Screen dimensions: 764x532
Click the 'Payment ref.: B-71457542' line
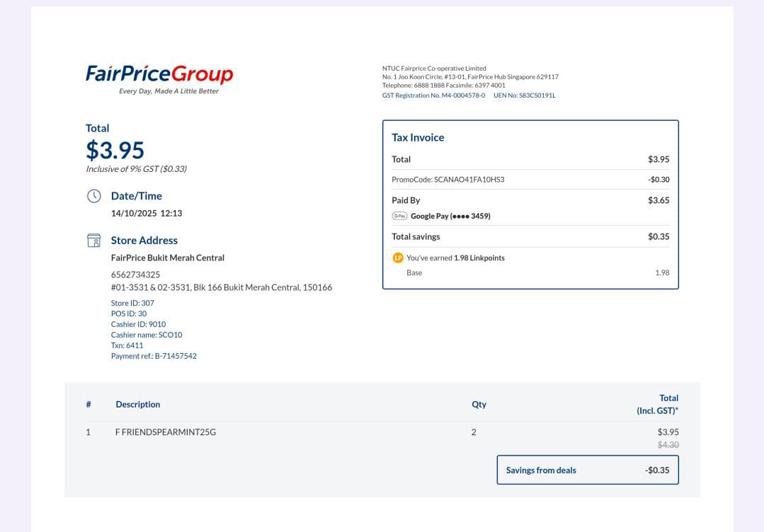(x=154, y=357)
